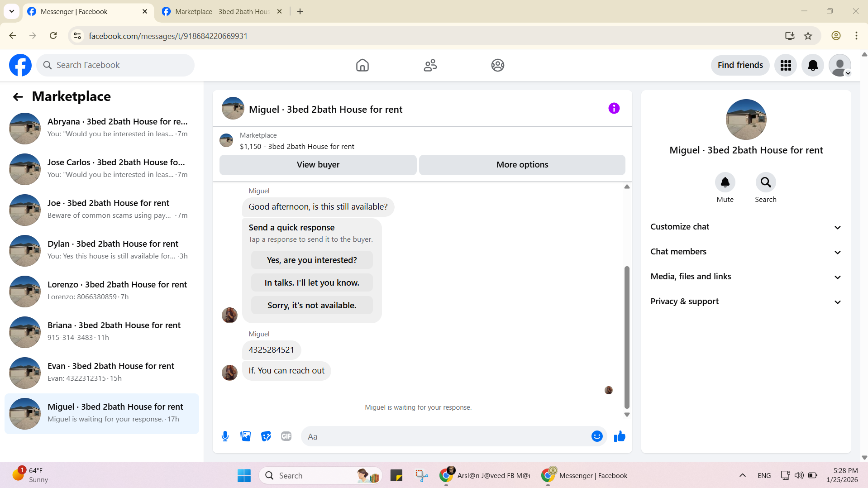Image resolution: width=868 pixels, height=488 pixels.
Task: Open the weather widget in taskbar
Action: click(x=30, y=475)
